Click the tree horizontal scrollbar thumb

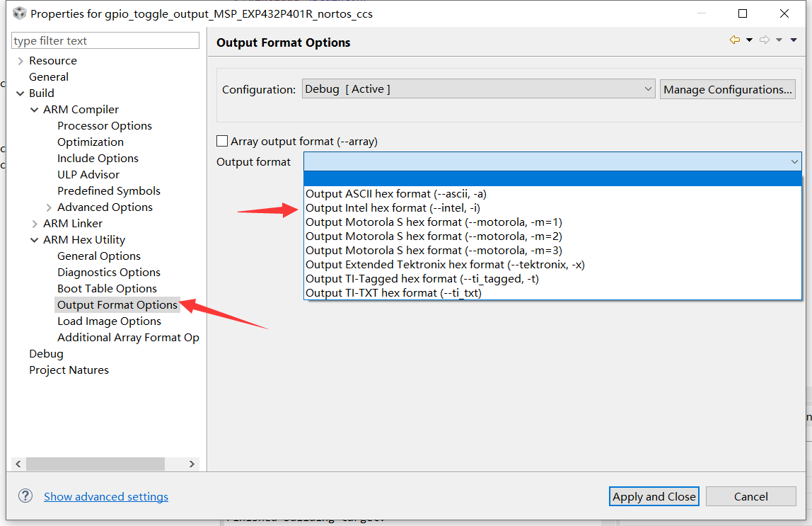pos(95,464)
